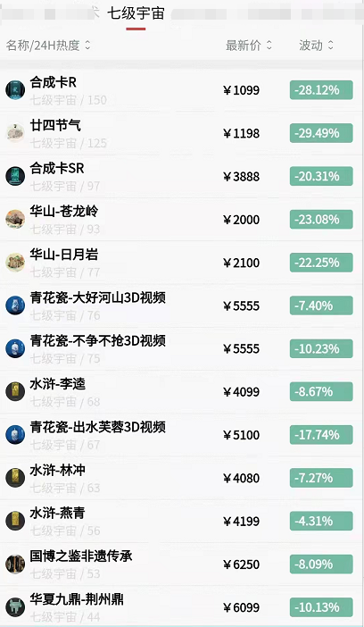Viewport: 364px width, 627px height.
Task: Sort list by 名称/24H热度 arrows
Action: click(87, 46)
